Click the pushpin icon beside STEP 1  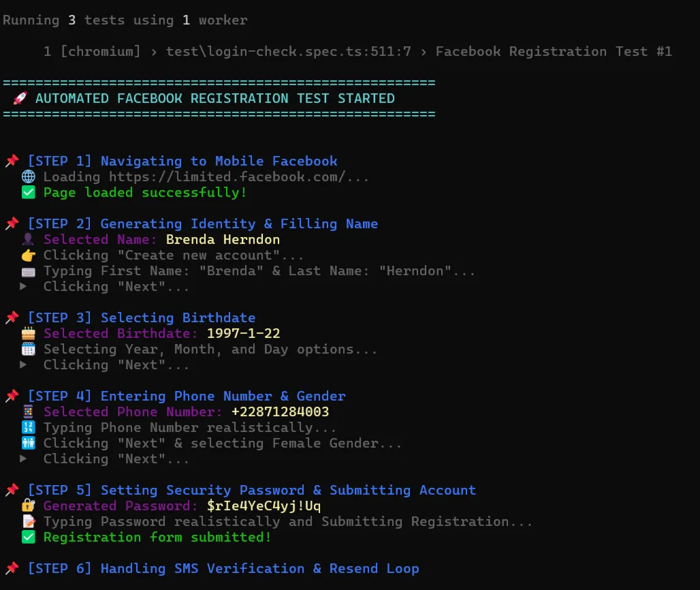click(12, 161)
